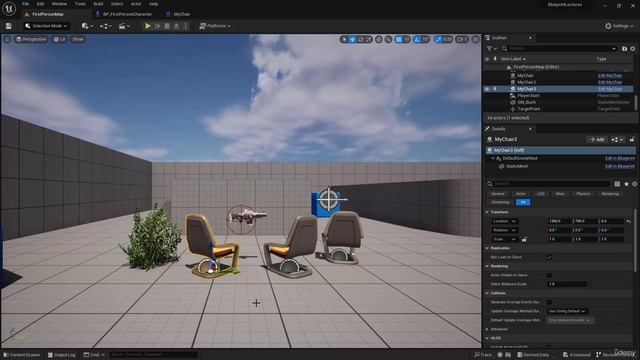Viewport: 640px width, 360px height.
Task: Click the eject button in the toolbar
Action: 176,26
